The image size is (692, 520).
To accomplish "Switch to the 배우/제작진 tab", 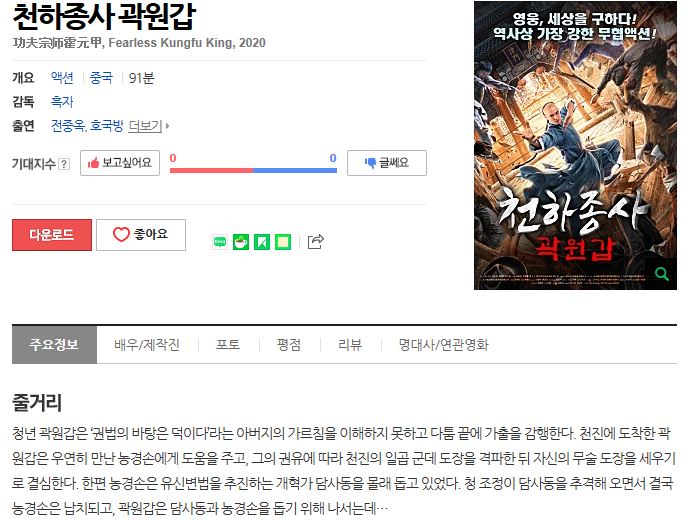I will point(147,345).
